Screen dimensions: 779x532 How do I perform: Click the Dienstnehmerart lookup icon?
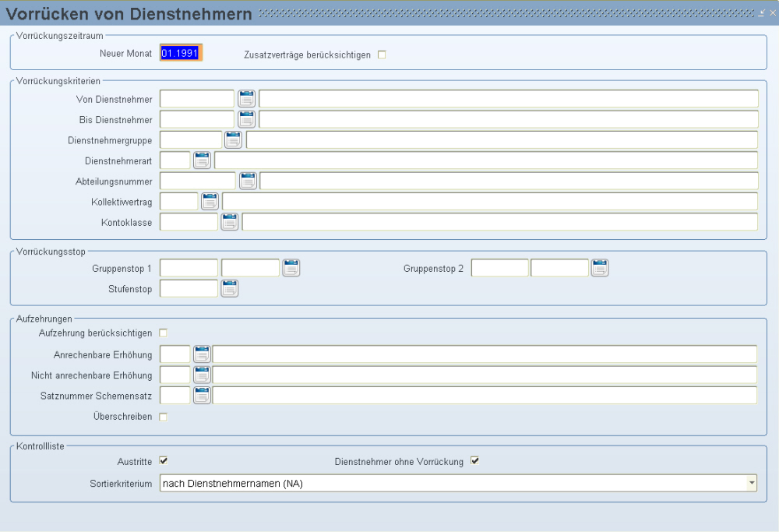pyautogui.click(x=202, y=160)
